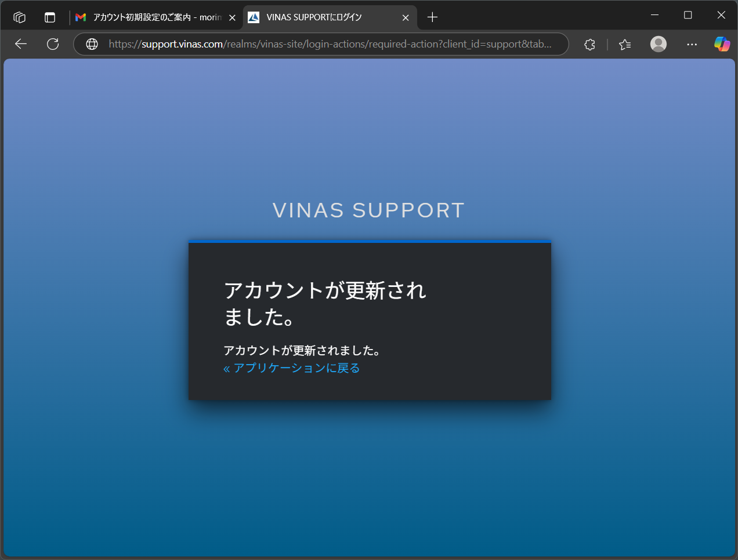The width and height of the screenshot is (738, 560).
Task: Minimize the browser window
Action: (x=654, y=15)
